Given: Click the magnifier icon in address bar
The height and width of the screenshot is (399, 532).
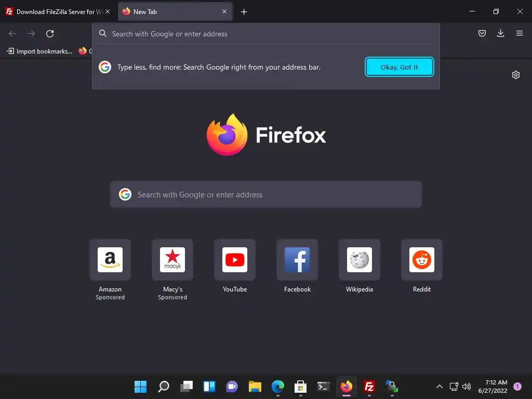Looking at the screenshot, I should pos(103,34).
